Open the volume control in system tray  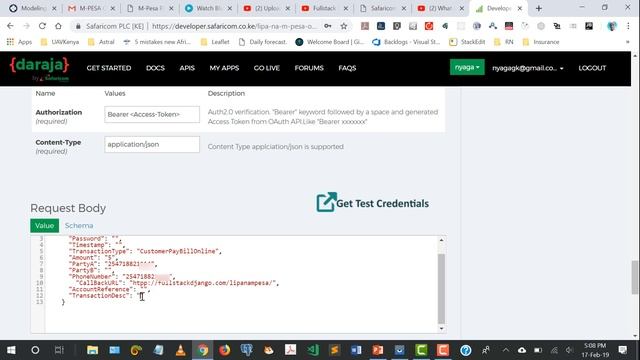click(x=569, y=350)
